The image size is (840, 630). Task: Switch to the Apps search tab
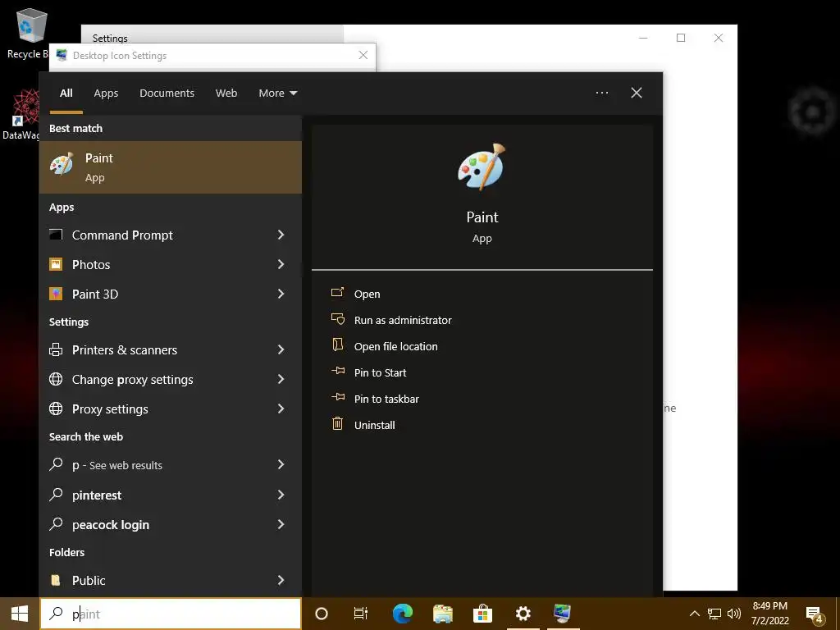(x=106, y=94)
